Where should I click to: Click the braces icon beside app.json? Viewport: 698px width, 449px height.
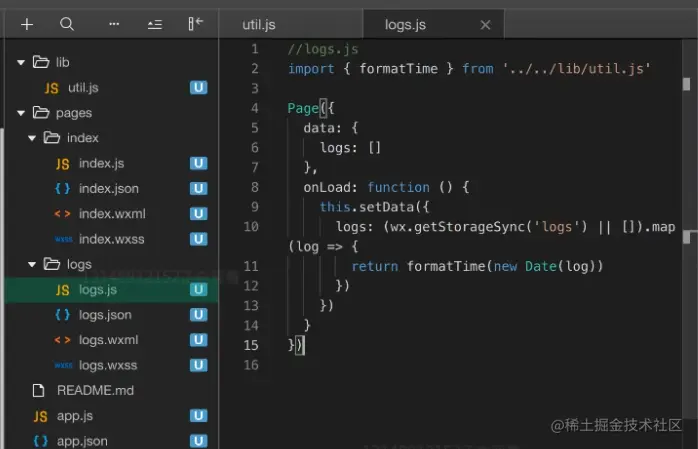tap(41, 441)
